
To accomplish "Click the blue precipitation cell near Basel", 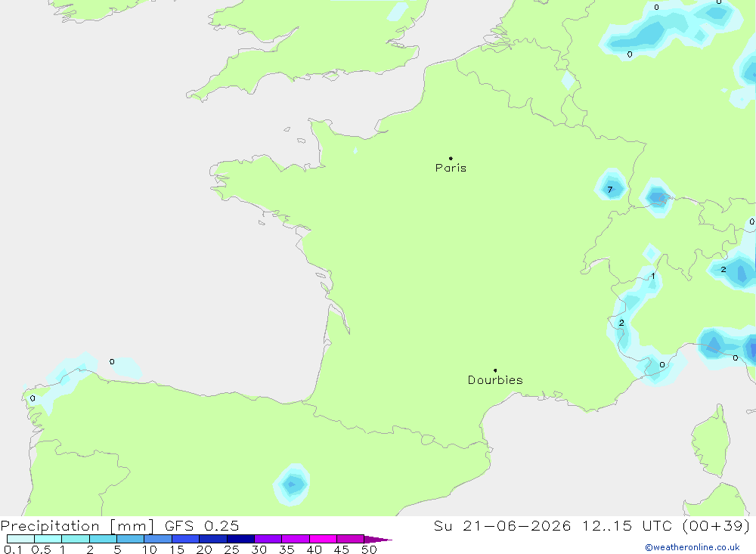I will click(x=656, y=197).
